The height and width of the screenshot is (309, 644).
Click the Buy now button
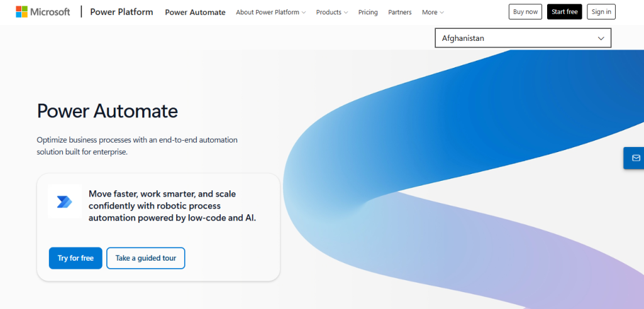pos(525,12)
